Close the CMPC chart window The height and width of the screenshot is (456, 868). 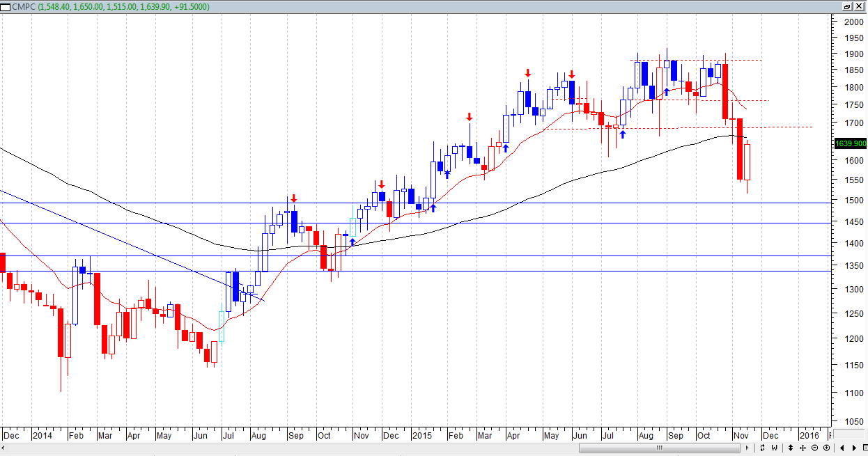pyautogui.click(x=860, y=6)
